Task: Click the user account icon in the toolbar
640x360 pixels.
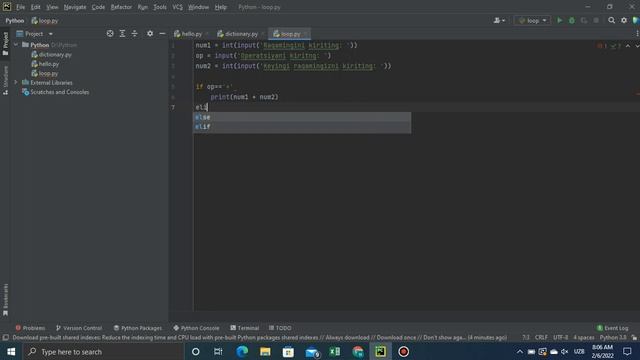Action: point(499,20)
